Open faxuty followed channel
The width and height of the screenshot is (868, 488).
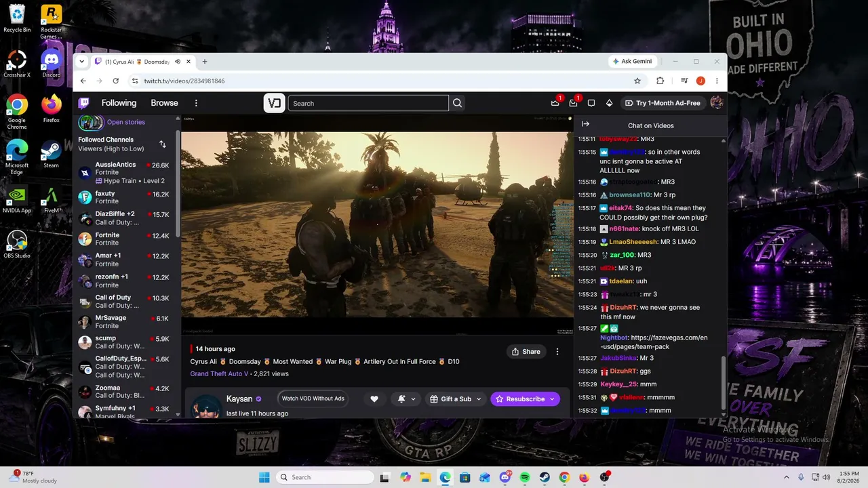point(125,197)
